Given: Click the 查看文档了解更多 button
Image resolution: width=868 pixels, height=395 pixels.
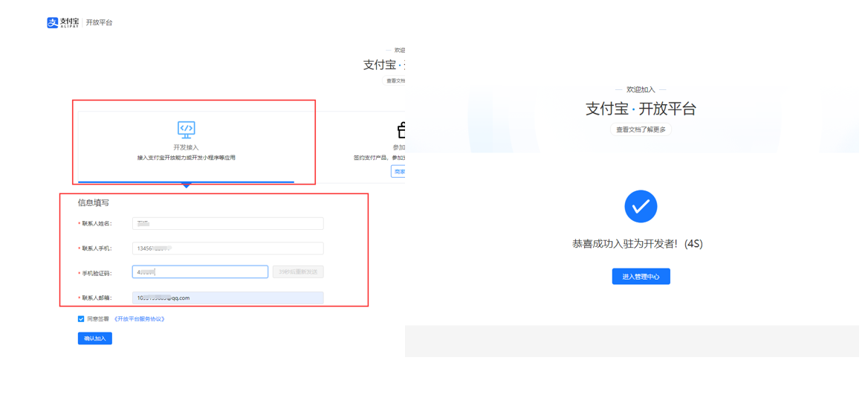Looking at the screenshot, I should pos(641,129).
